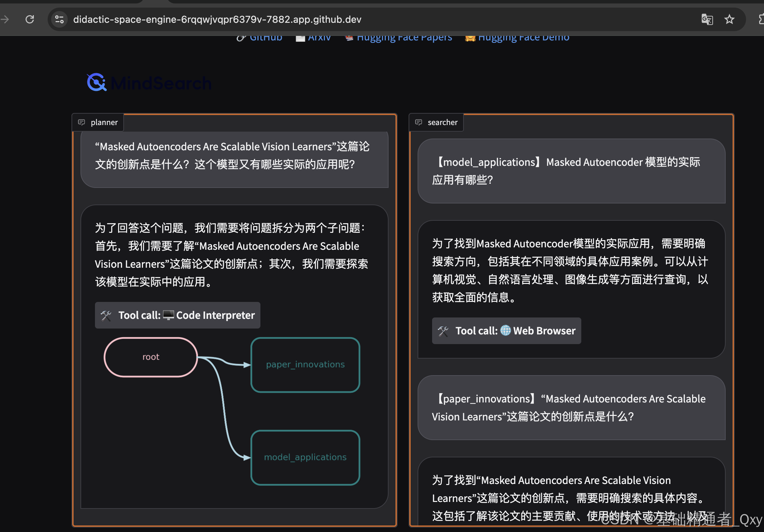Click the hammer icon in Web Browser call
The height and width of the screenshot is (532, 764).
point(443,331)
